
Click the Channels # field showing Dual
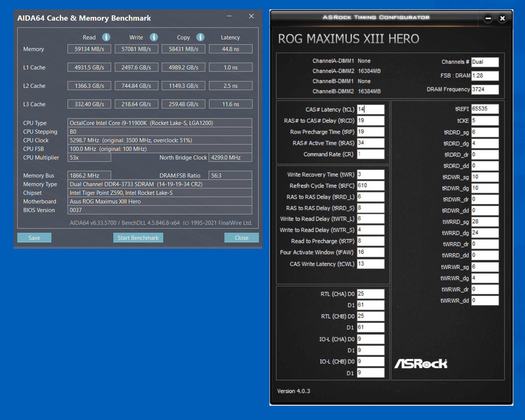click(x=485, y=62)
